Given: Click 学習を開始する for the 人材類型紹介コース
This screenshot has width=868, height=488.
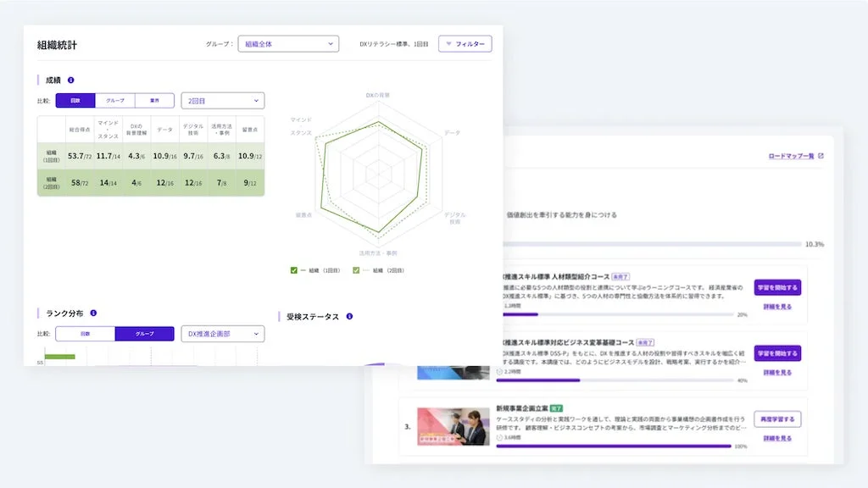Looking at the screenshot, I should point(778,287).
